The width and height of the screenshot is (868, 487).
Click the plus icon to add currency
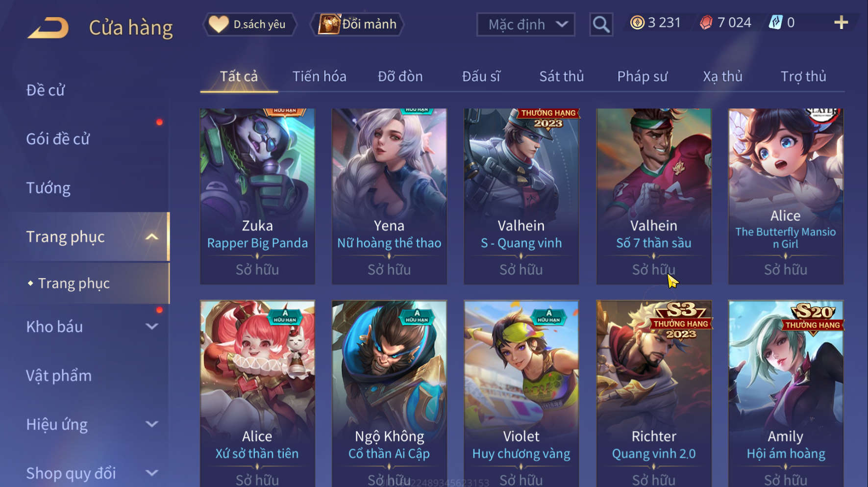point(841,23)
